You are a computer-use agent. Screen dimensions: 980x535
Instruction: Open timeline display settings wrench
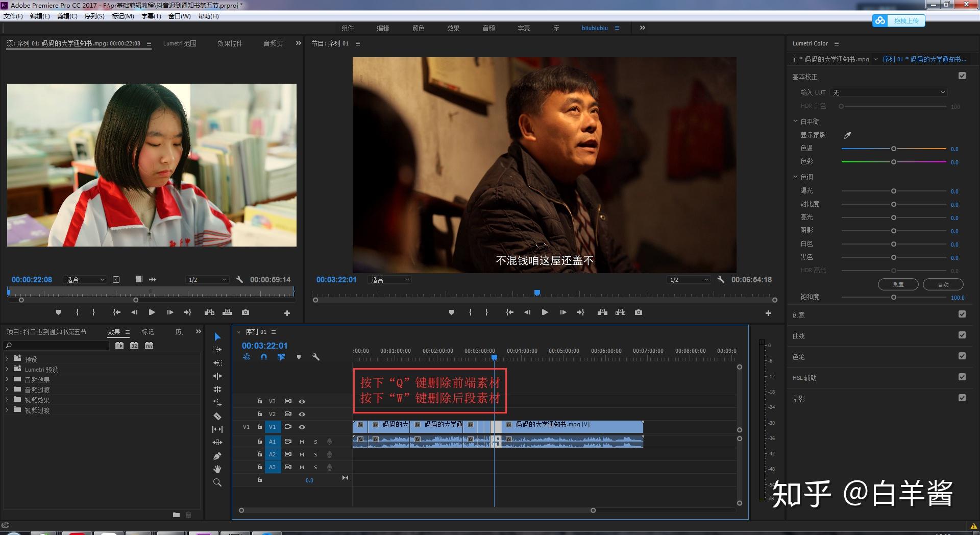click(316, 357)
